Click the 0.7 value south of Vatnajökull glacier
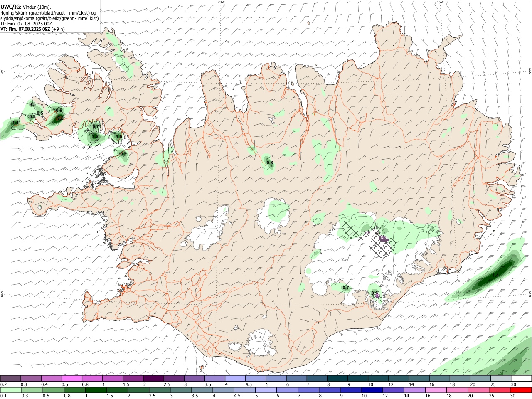532x399 pixels. click(346, 288)
